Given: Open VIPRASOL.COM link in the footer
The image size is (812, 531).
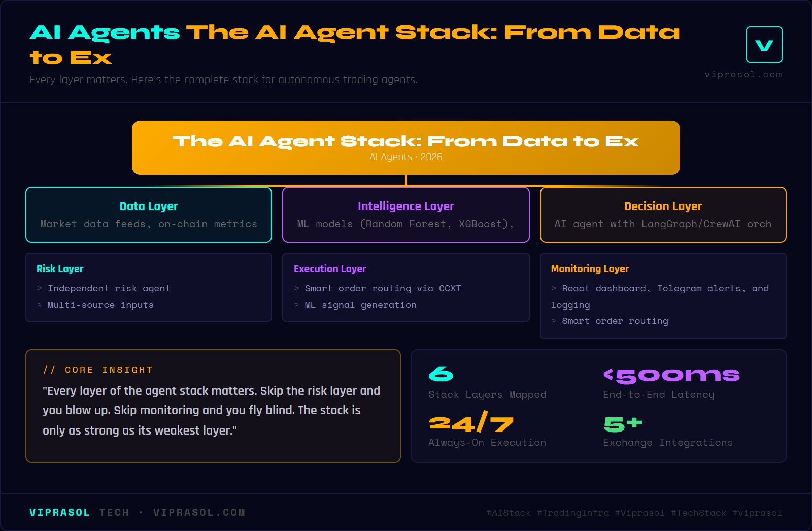Looking at the screenshot, I should [199, 513].
